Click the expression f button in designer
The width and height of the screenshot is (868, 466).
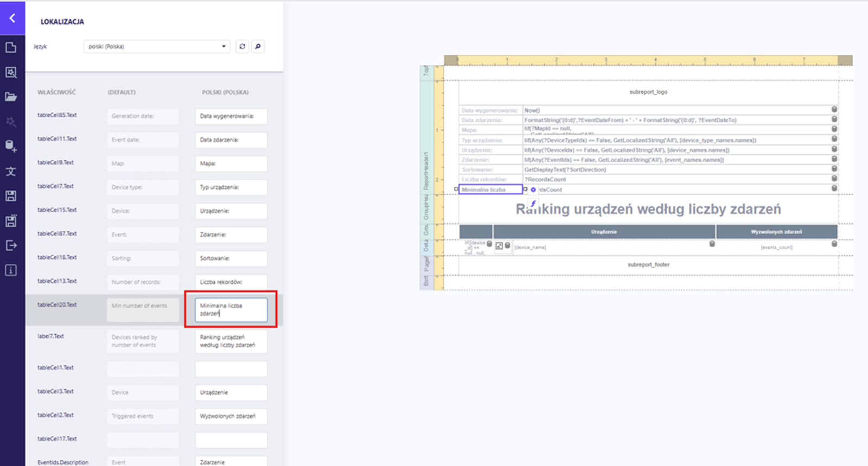(x=533, y=203)
